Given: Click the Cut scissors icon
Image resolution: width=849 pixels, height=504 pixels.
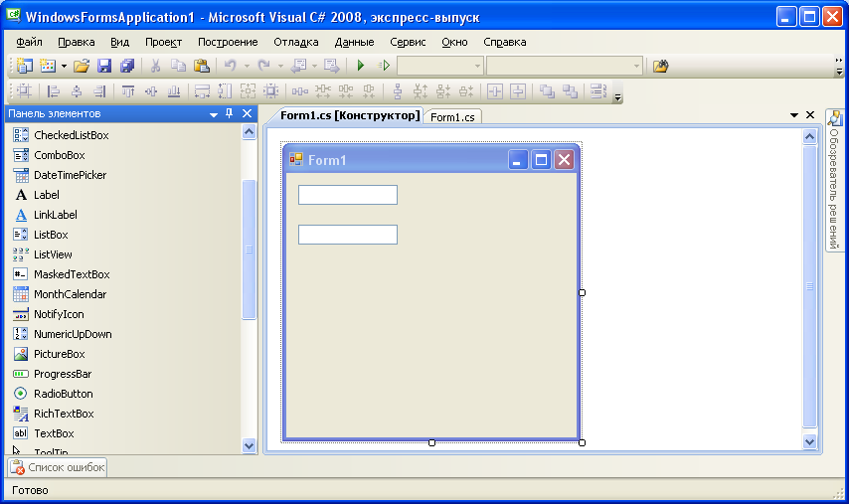Looking at the screenshot, I should pyautogui.click(x=155, y=66).
